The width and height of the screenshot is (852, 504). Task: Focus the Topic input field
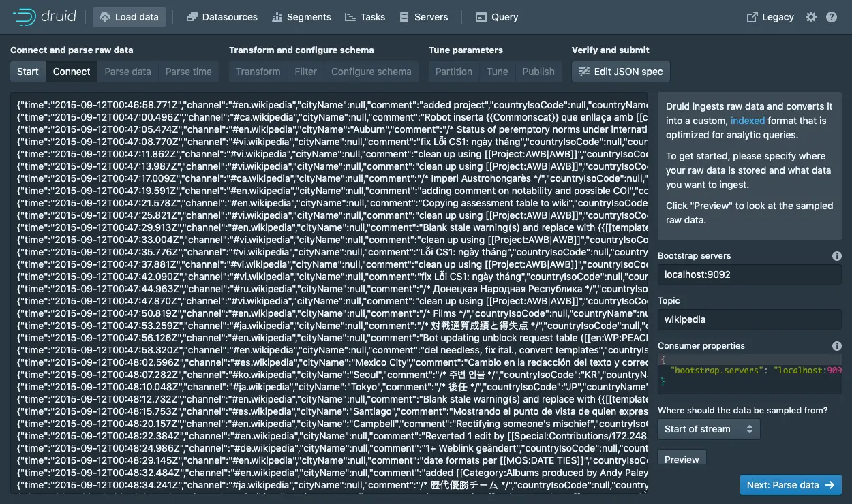(750, 319)
